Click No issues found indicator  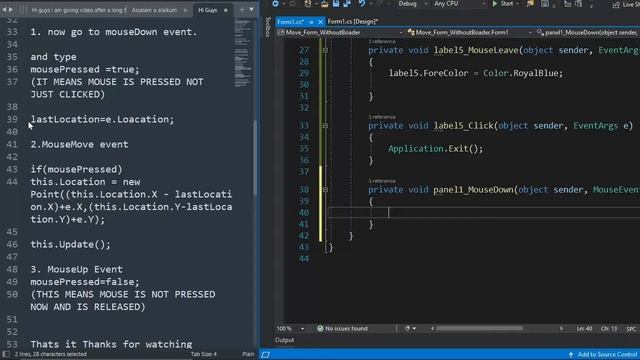coord(342,328)
